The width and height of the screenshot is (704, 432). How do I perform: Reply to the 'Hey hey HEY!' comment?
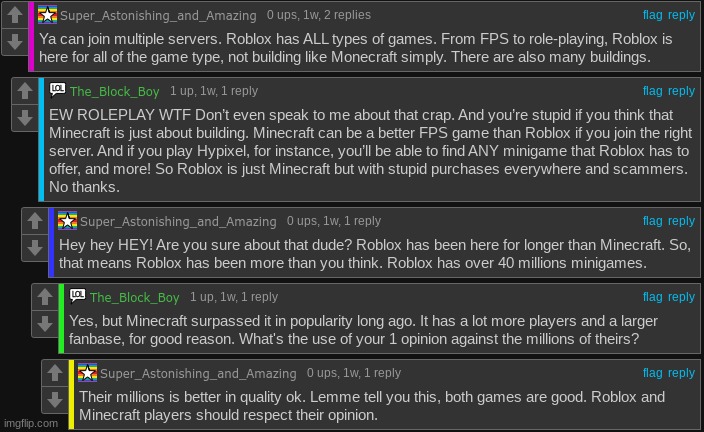pyautogui.click(x=681, y=220)
